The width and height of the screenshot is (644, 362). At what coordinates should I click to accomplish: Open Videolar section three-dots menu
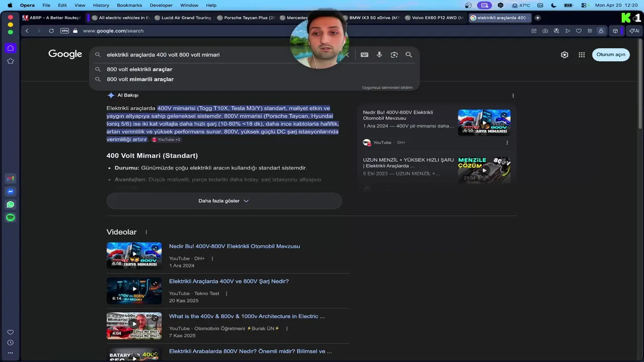pos(146,232)
